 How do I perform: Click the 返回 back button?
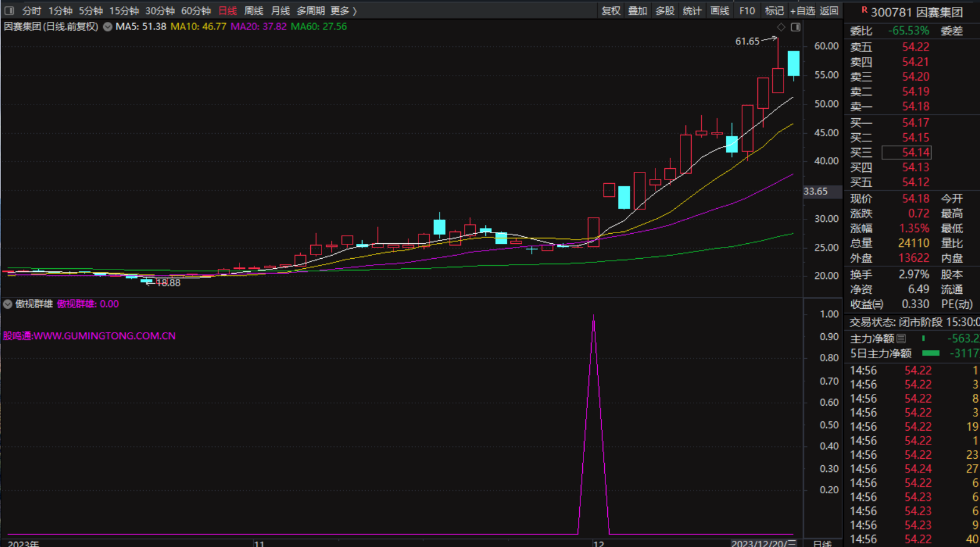pyautogui.click(x=829, y=11)
